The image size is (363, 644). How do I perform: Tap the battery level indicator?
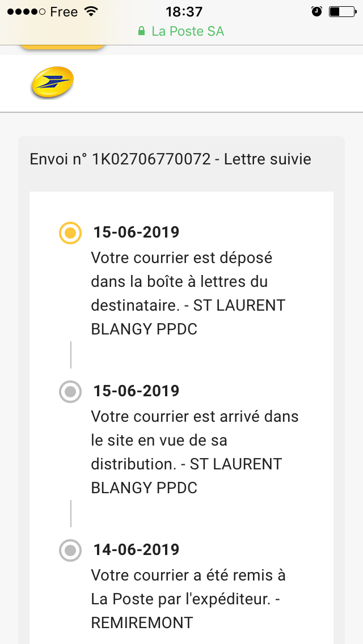click(341, 11)
